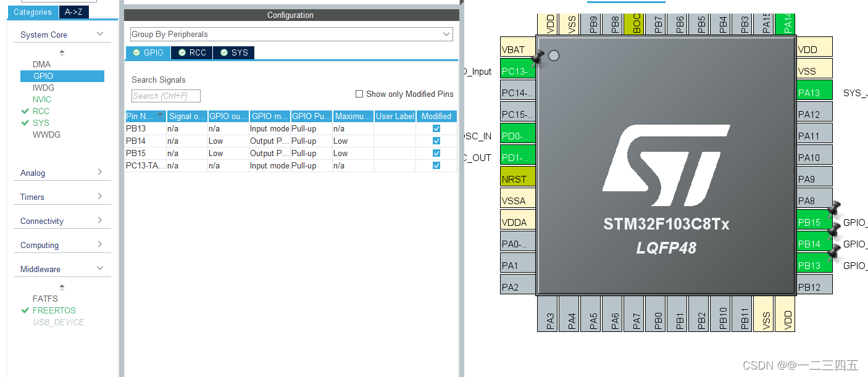Open NVIC in System Core list
Image resolution: width=868 pixels, height=377 pixels.
point(42,99)
